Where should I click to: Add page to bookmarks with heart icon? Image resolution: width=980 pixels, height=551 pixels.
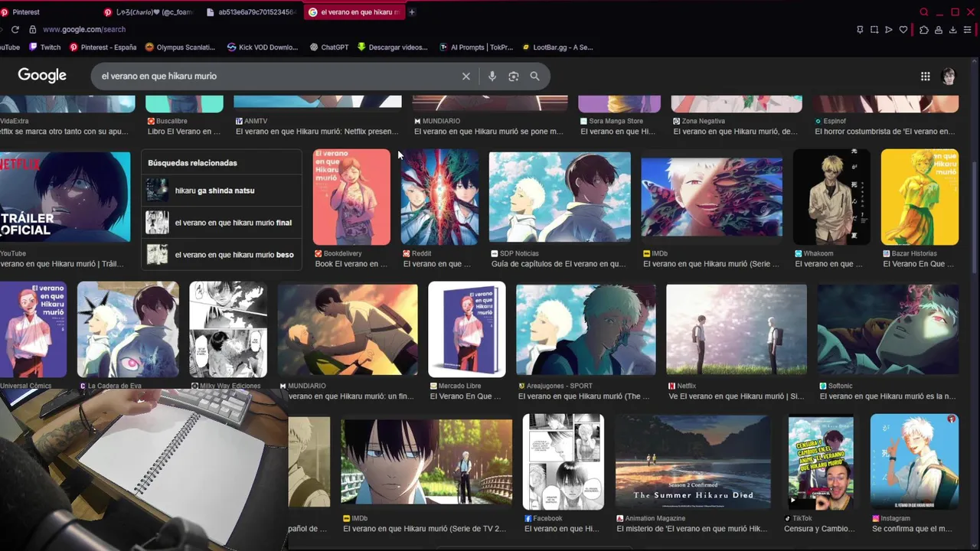point(903,30)
